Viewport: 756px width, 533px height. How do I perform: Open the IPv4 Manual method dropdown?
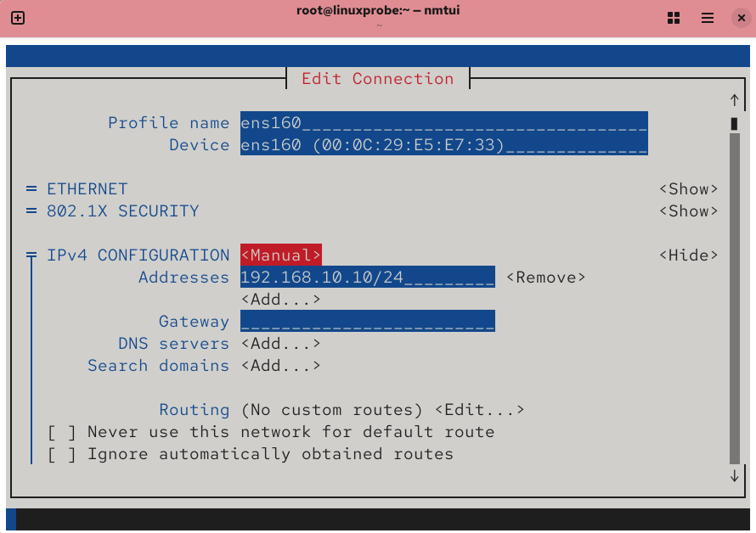pos(281,255)
